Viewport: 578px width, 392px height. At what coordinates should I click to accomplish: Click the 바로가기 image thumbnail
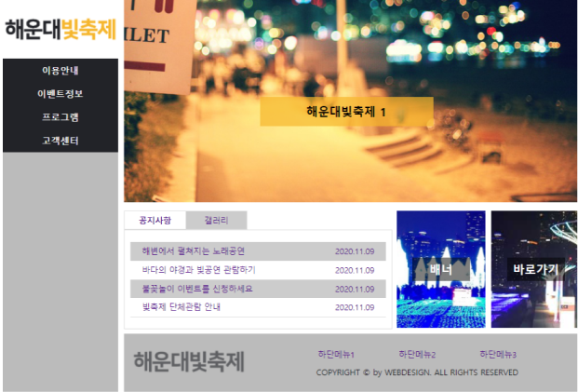[x=534, y=269]
